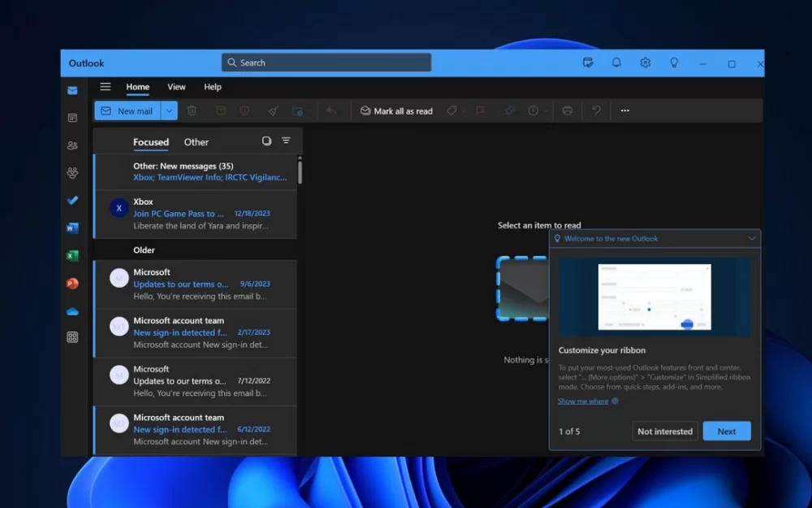Click the Welcome to the new Outlook title

611,238
